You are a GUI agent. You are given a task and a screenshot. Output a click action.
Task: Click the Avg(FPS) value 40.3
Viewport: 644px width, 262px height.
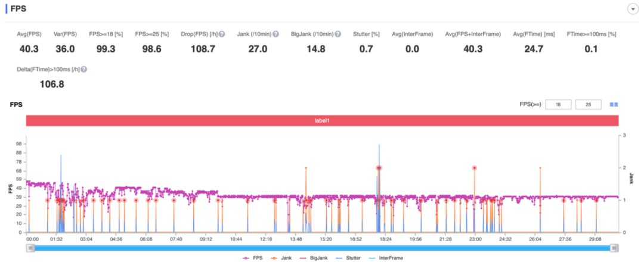(29, 49)
